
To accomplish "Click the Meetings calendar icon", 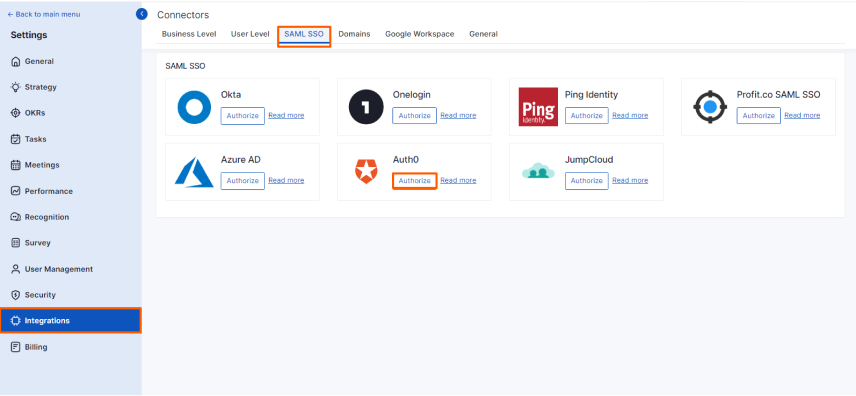I will click(x=15, y=165).
